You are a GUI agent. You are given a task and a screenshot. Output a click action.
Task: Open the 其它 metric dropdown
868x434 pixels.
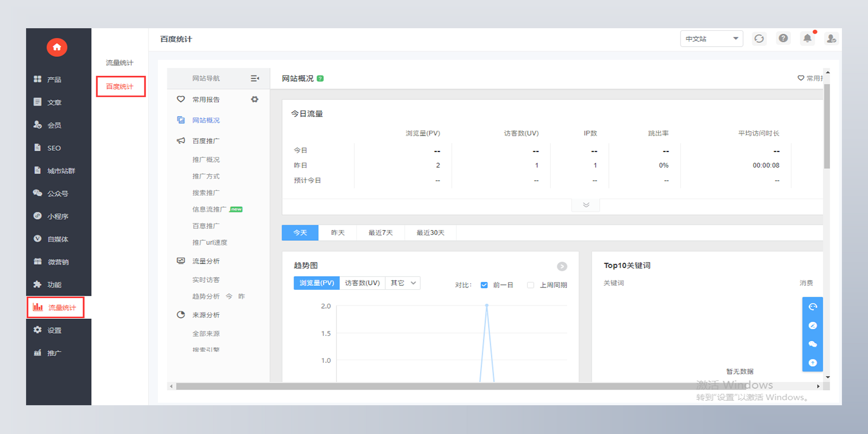click(403, 283)
